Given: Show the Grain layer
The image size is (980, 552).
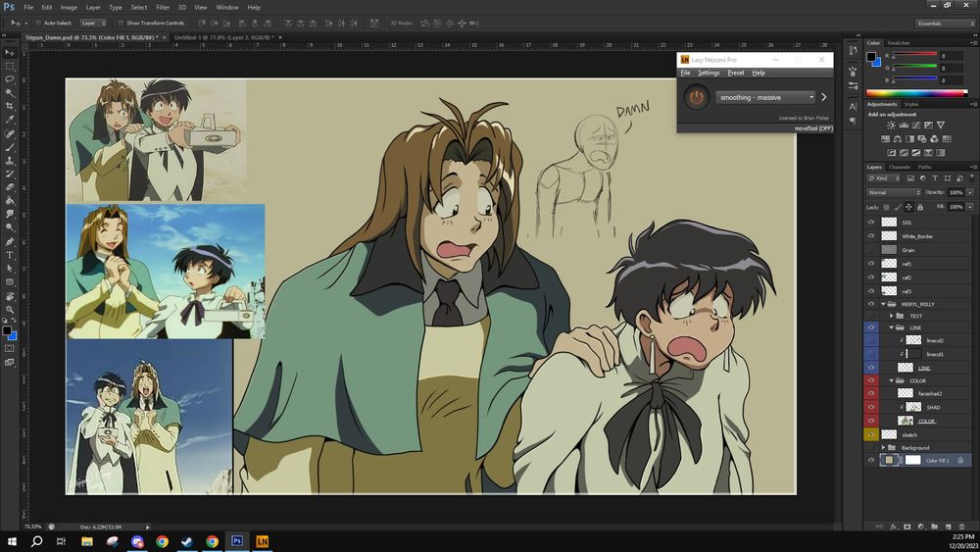Looking at the screenshot, I should click(x=870, y=249).
